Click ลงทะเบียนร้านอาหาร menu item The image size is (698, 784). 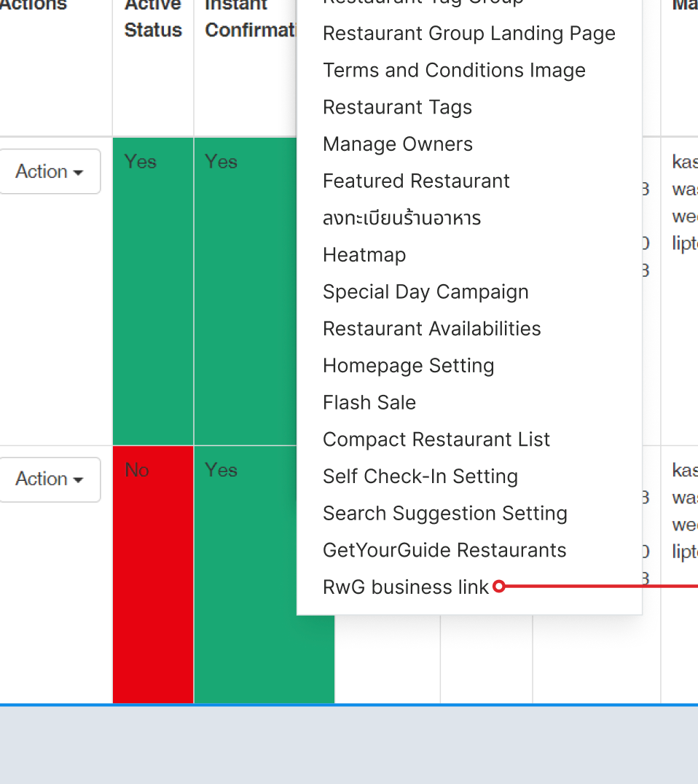401,219
